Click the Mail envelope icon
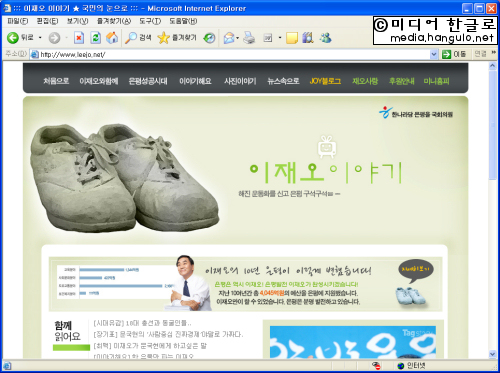500x373 pixels. (229, 38)
